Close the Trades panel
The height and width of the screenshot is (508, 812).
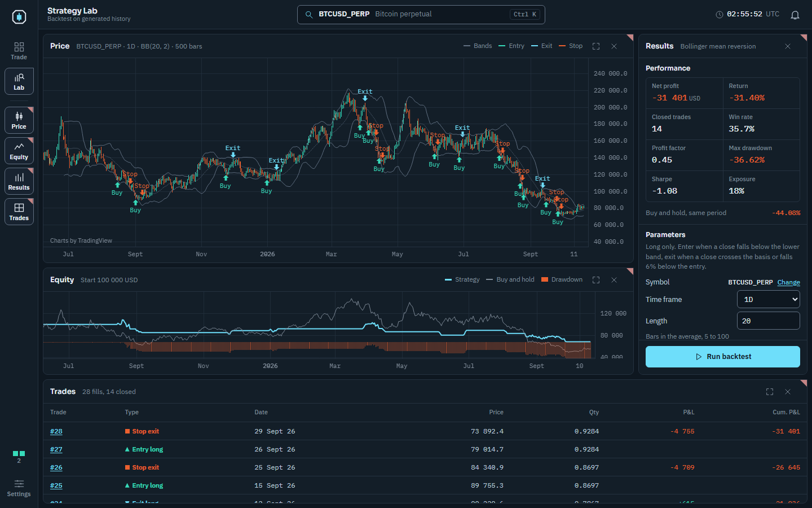pos(788,392)
